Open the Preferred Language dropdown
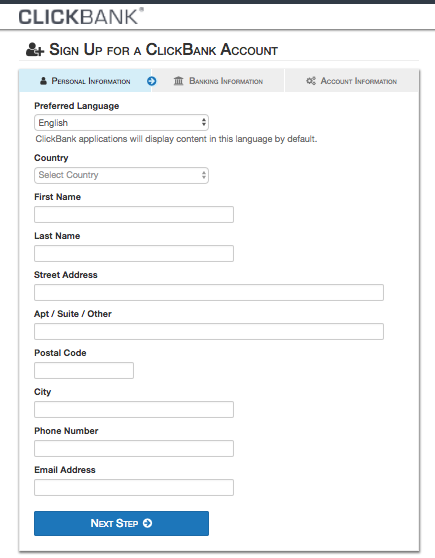Image resolution: width=435 pixels, height=558 pixels. pyautogui.click(x=121, y=123)
